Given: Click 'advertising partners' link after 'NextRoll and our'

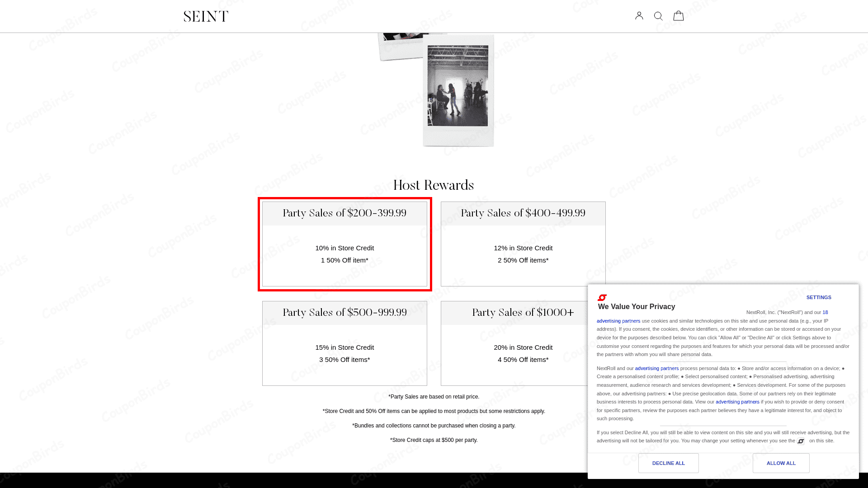Looking at the screenshot, I should (656, 368).
